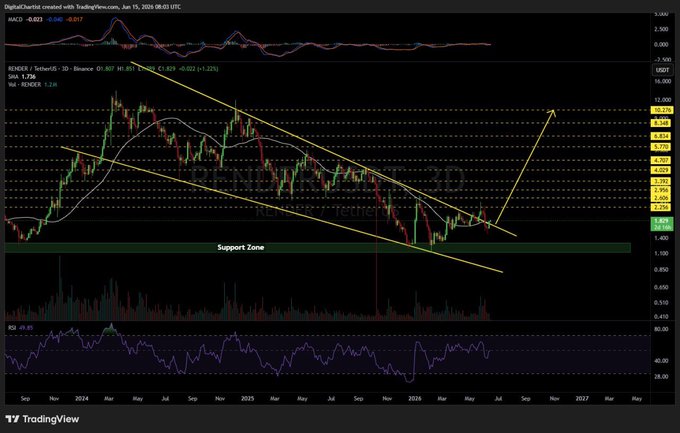This screenshot has width=680, height=433.
Task: Click the 2.500 MACD axis value
Action: pos(662,30)
